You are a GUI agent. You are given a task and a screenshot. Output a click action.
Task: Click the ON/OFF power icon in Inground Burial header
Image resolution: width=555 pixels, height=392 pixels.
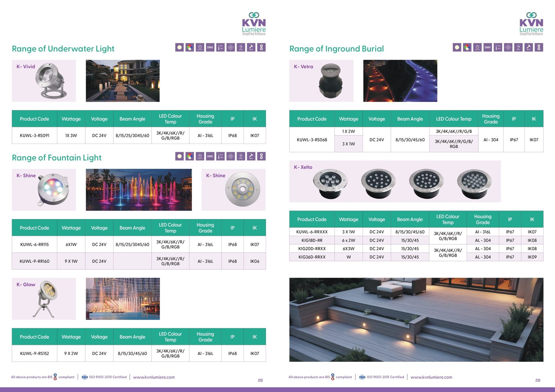pos(477,47)
